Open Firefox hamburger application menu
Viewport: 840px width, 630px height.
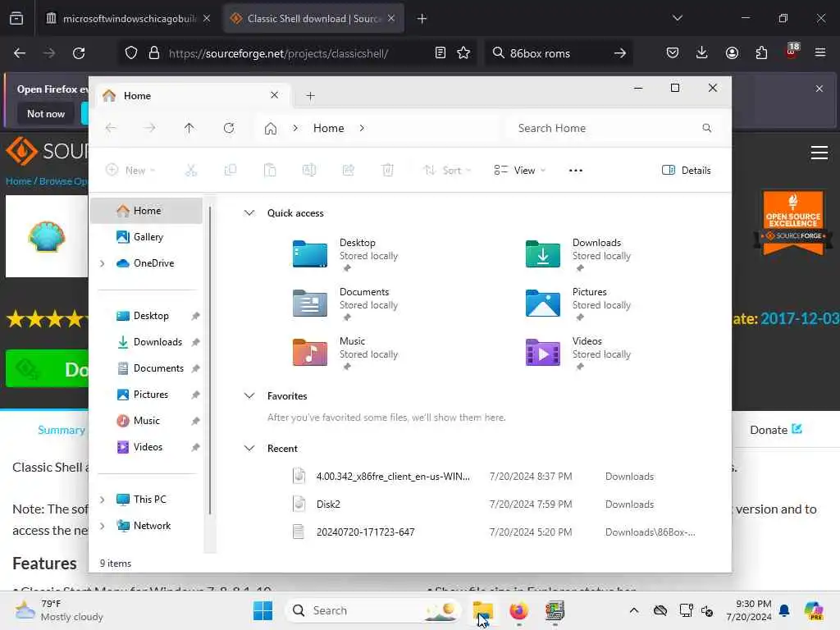click(819, 52)
